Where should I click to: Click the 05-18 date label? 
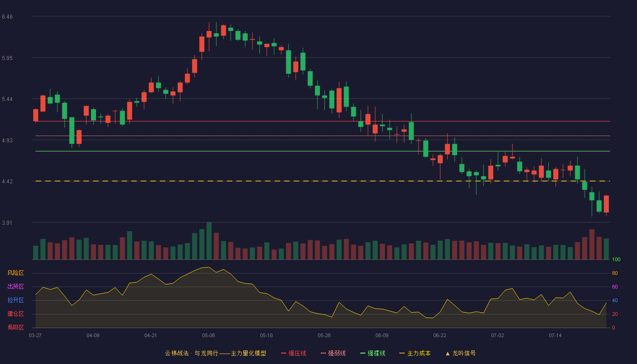(266, 335)
